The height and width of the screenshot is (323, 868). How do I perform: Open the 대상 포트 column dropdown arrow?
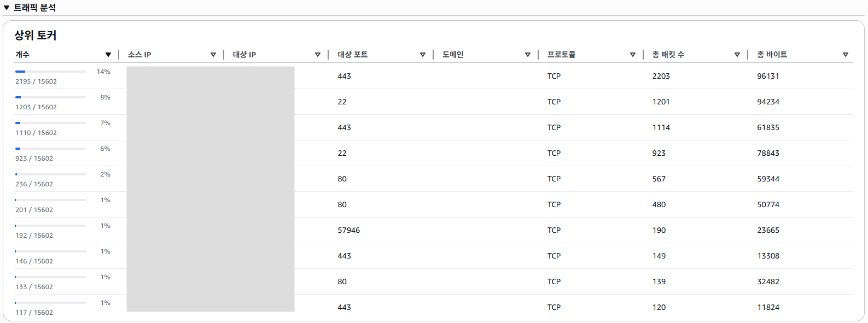(x=423, y=55)
